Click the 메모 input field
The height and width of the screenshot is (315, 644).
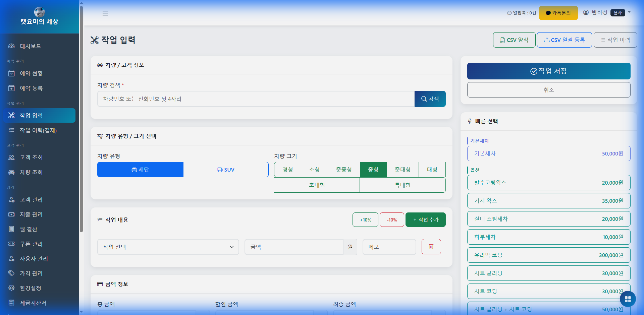[x=389, y=247]
